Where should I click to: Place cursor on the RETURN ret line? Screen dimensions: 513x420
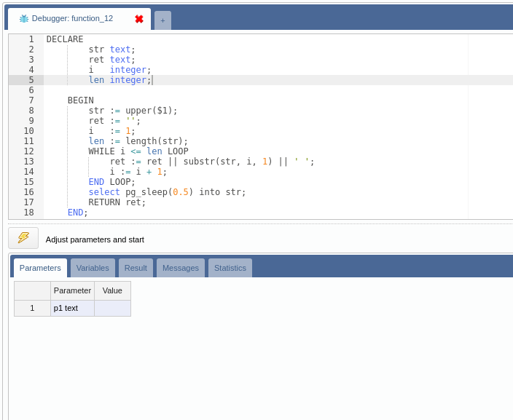coord(117,202)
